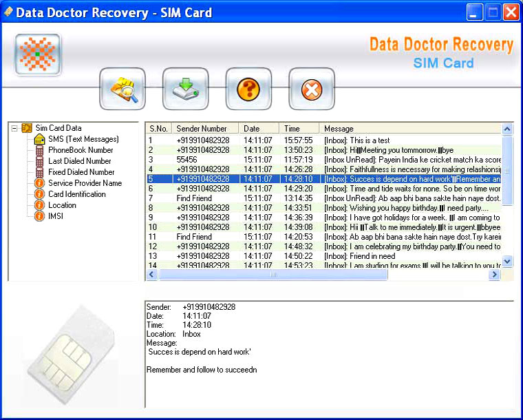Click the orange exit cross toolbar icon

coord(312,89)
